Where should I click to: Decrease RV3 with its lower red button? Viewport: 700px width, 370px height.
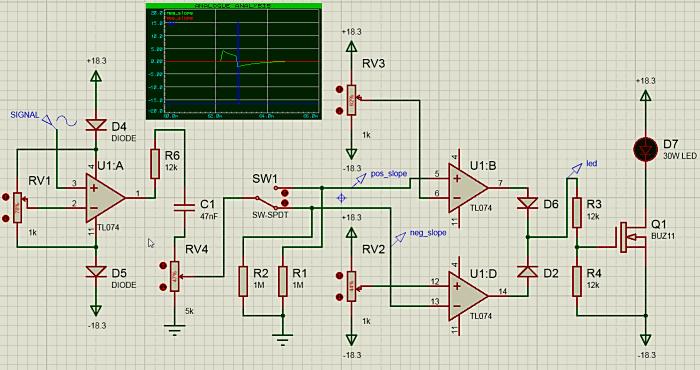339,111
